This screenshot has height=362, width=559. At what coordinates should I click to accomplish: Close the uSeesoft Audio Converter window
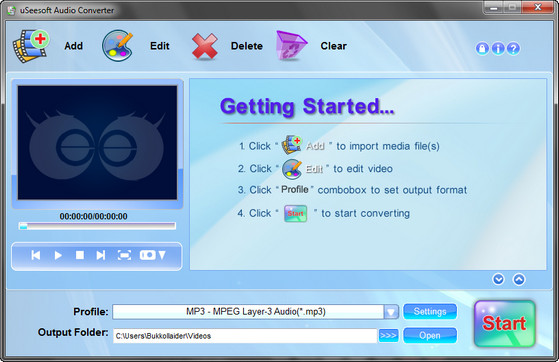pyautogui.click(x=538, y=7)
